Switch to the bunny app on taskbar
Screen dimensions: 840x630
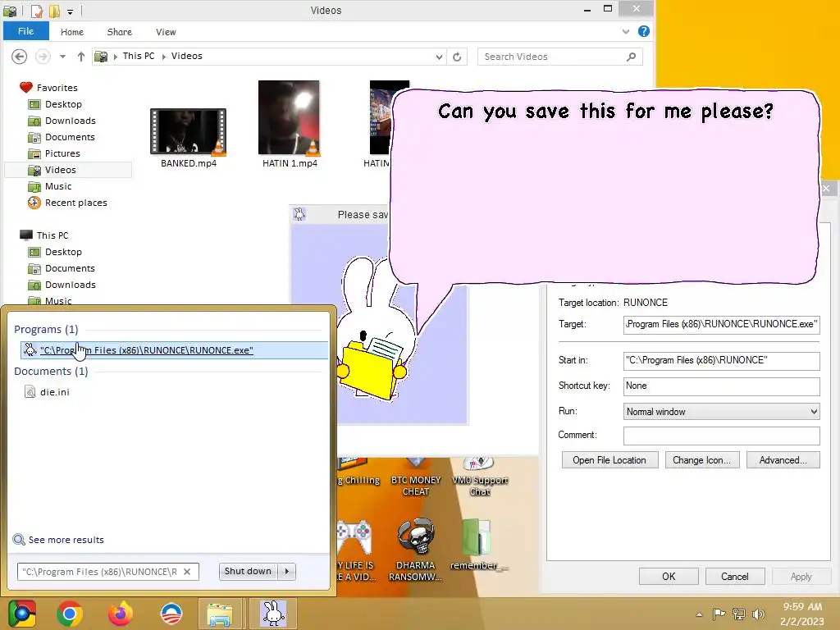pos(273,614)
